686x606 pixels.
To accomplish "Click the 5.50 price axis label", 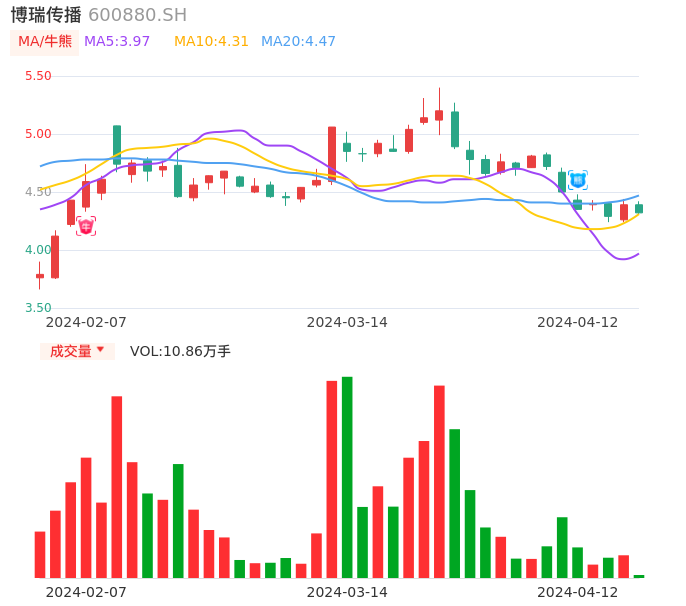I will pos(38,76).
